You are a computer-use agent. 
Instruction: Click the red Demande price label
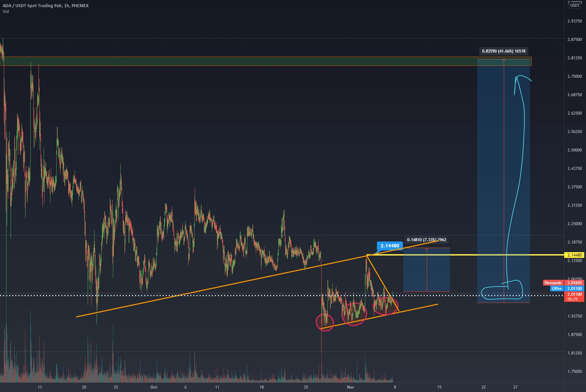(553, 282)
